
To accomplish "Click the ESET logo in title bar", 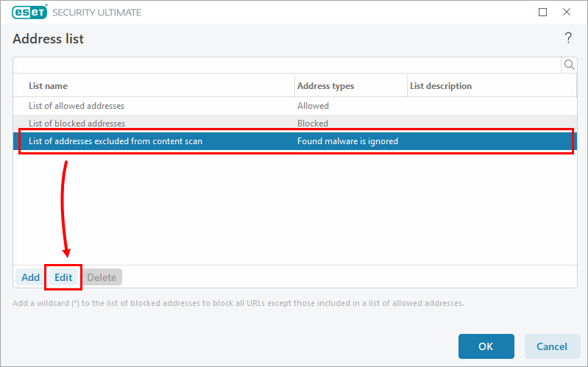I will tap(30, 13).
